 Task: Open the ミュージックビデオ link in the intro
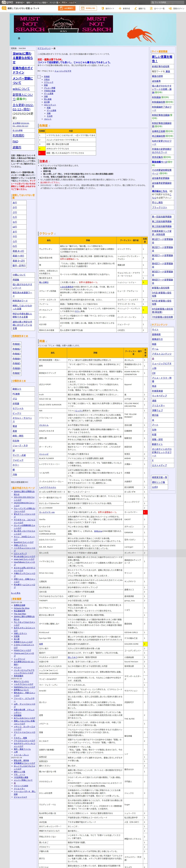point(63,71)
